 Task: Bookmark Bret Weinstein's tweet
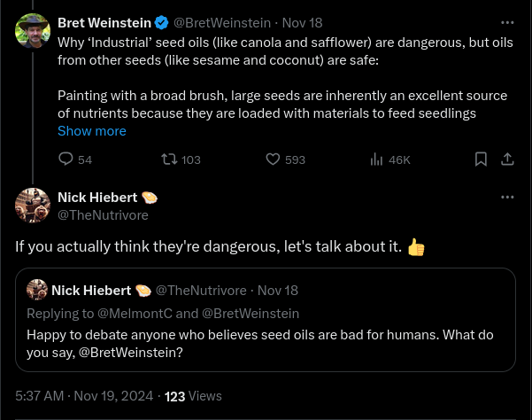pos(481,159)
